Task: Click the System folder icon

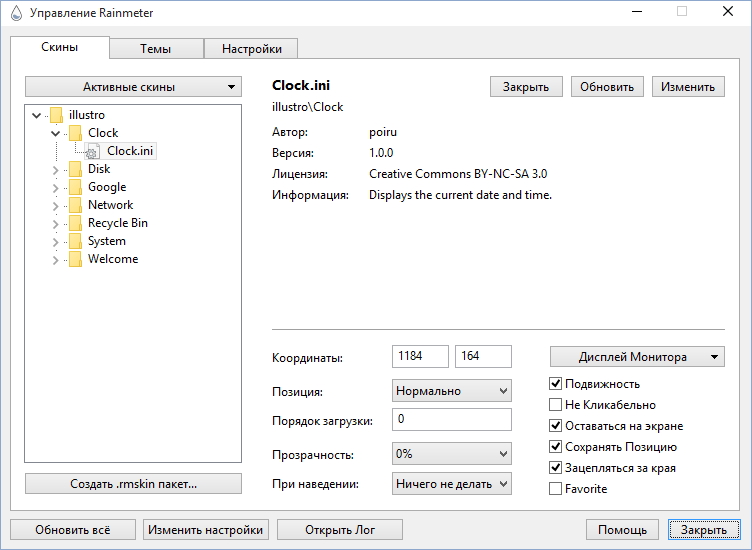Action: point(75,241)
